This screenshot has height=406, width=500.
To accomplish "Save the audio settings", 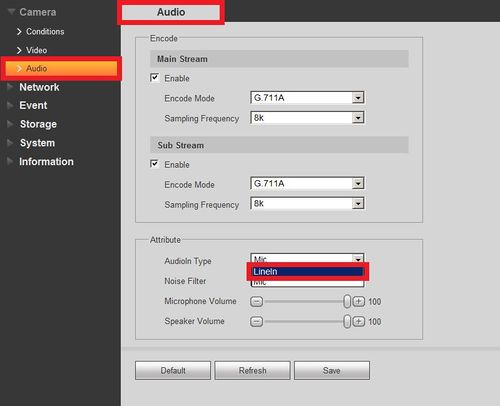I will point(332,370).
